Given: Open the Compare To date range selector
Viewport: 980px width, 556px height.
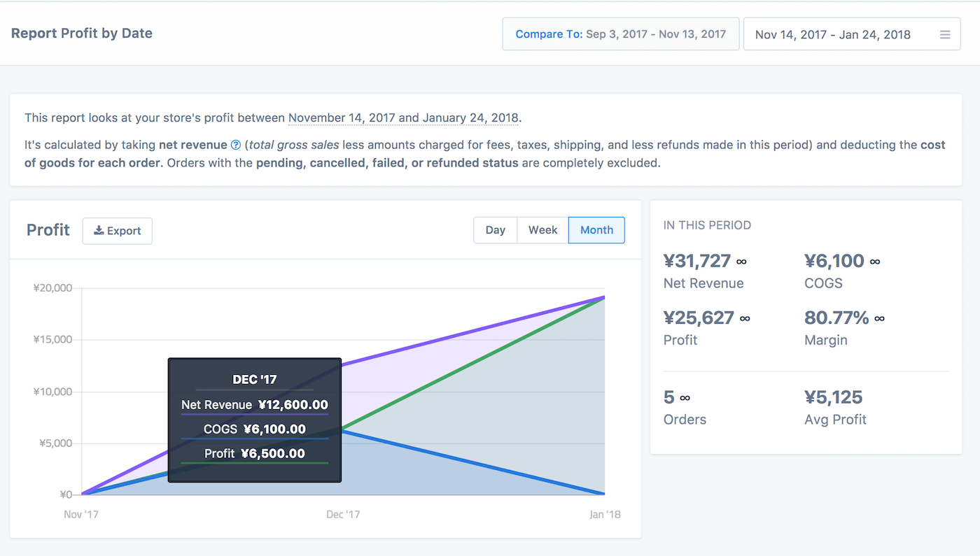Looking at the screenshot, I should click(x=620, y=34).
